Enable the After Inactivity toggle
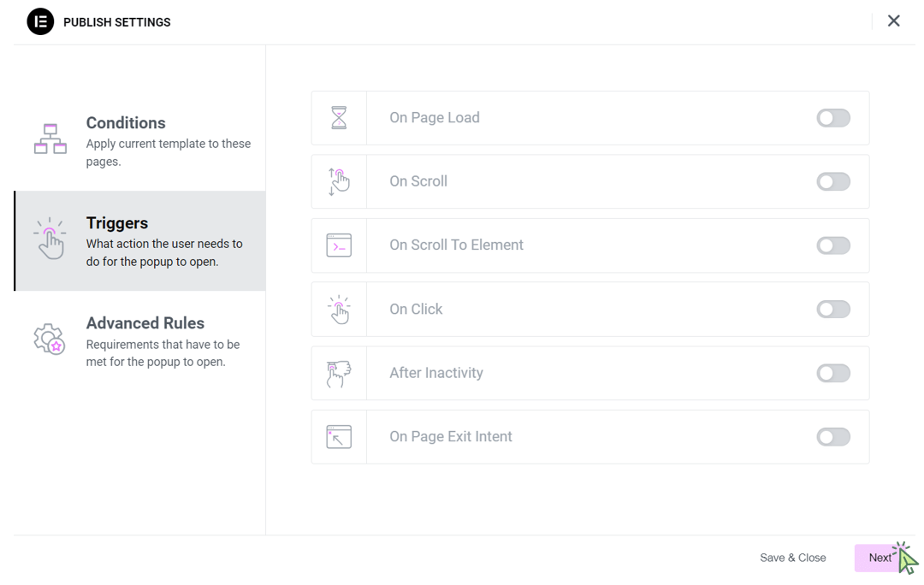 click(833, 373)
